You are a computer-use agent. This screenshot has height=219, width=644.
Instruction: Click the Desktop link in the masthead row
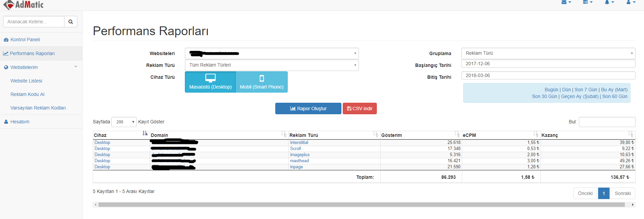(x=102, y=161)
